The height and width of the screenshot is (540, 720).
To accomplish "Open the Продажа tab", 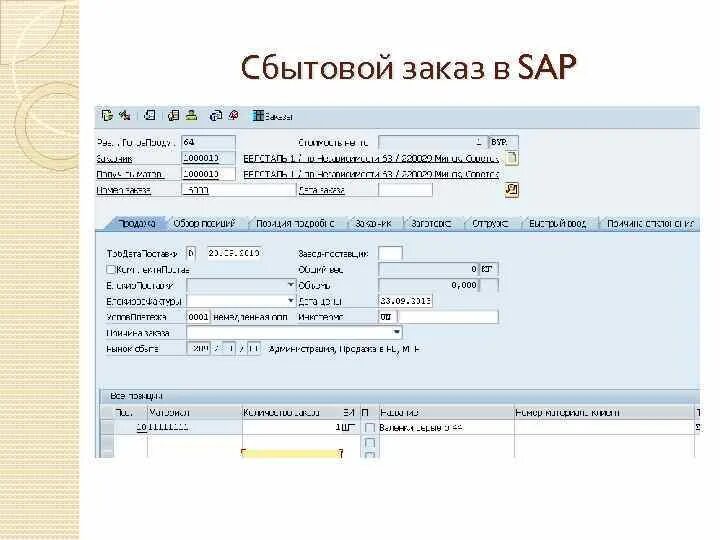I will pos(136,224).
